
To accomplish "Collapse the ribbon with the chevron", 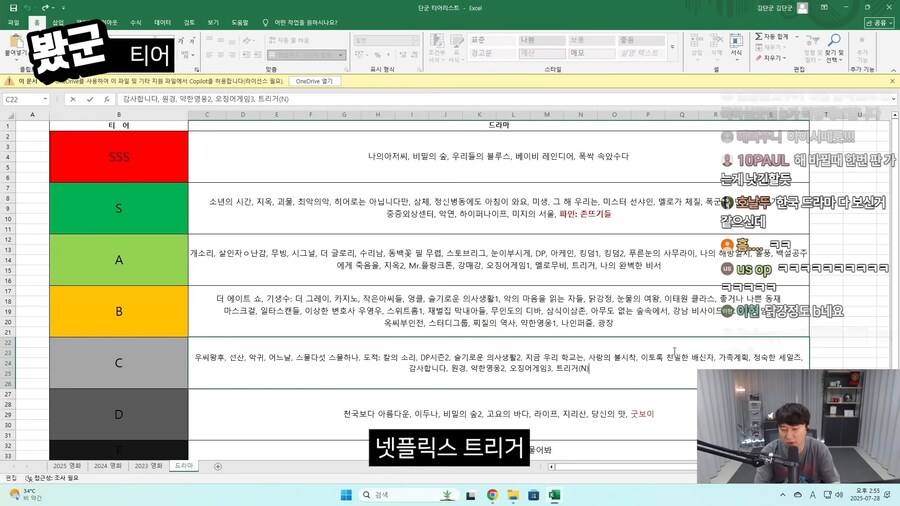I will pyautogui.click(x=893, y=69).
